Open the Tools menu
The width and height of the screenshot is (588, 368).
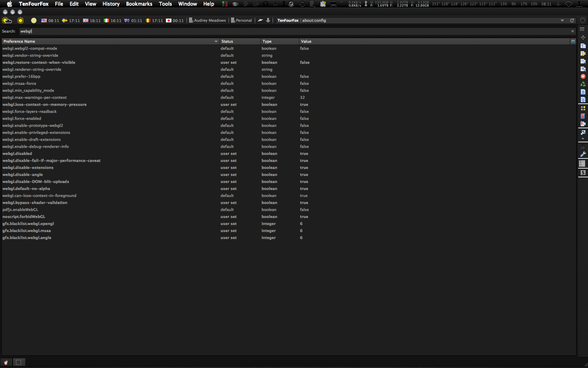click(165, 4)
